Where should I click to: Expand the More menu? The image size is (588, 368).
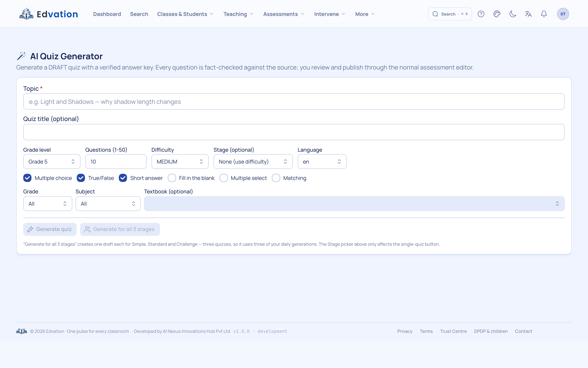point(365,14)
